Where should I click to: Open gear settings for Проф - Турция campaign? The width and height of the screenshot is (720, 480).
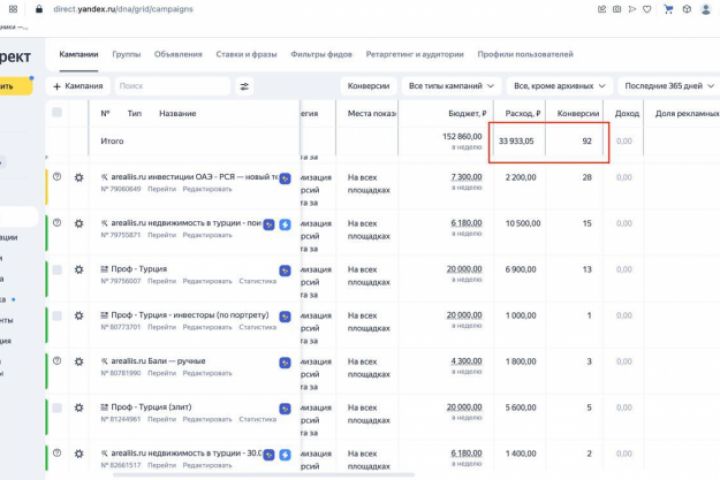pos(79,269)
